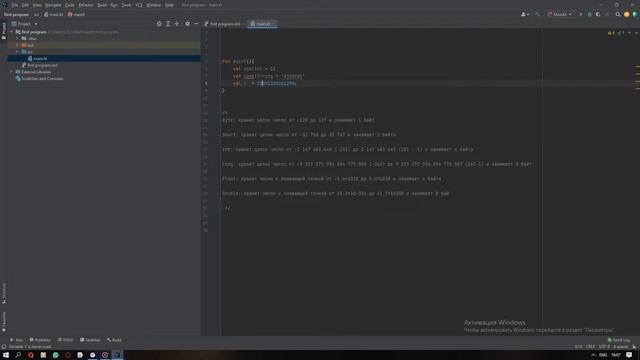This screenshot has height=360, width=640.
Task: Show hidden tray icons chevron
Action: pyautogui.click(x=593, y=355)
